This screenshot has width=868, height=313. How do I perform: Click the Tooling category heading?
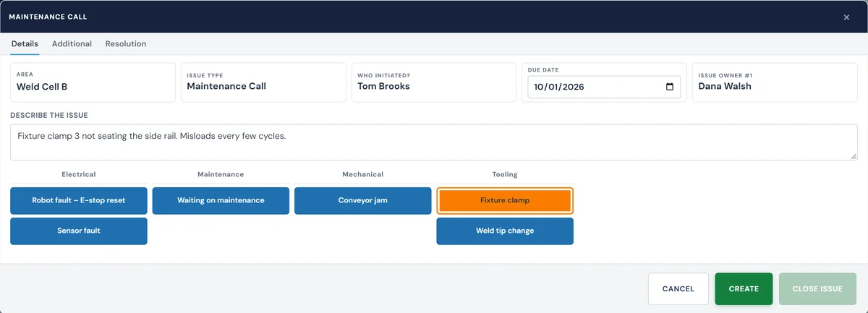click(x=505, y=175)
